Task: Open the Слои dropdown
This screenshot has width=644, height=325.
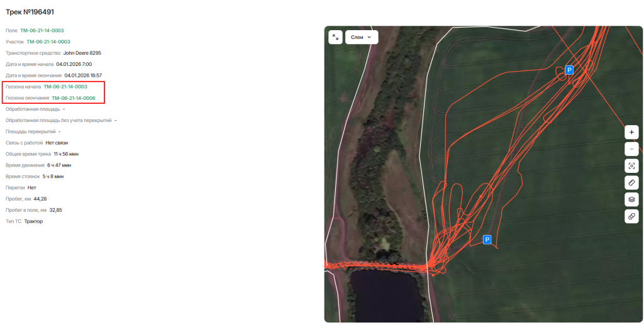Action: [362, 37]
